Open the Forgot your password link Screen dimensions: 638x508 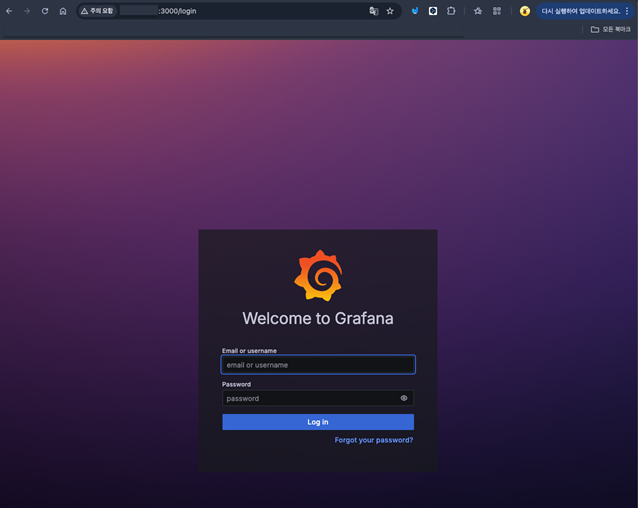point(374,440)
